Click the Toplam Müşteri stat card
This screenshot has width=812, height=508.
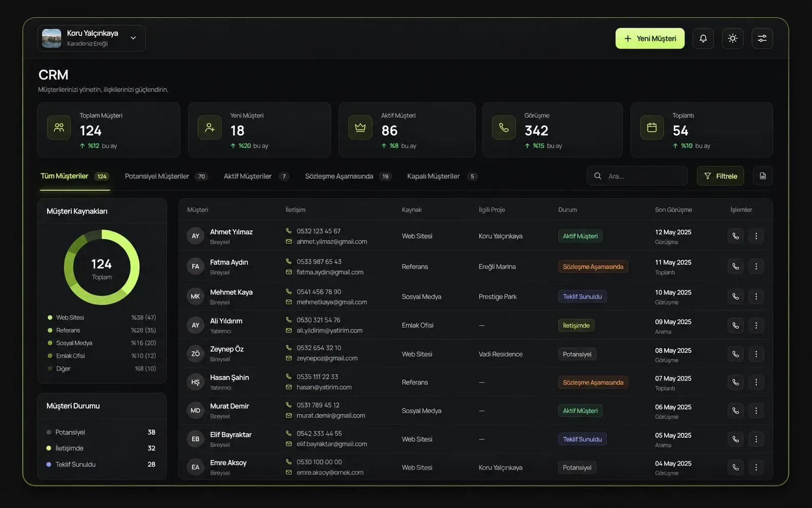[x=109, y=130]
